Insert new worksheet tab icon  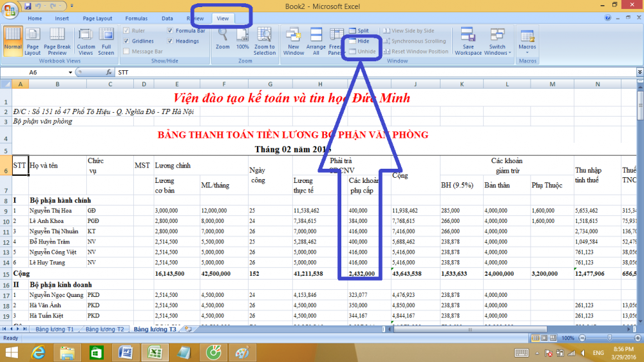189,329
